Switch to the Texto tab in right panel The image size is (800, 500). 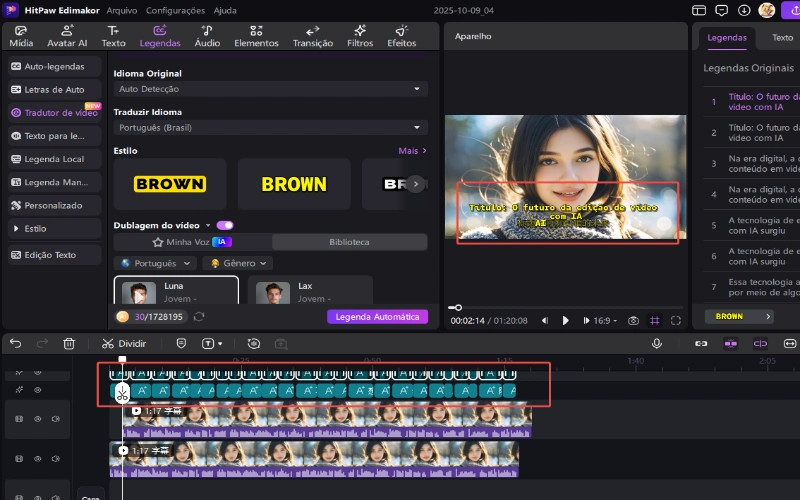coord(783,37)
